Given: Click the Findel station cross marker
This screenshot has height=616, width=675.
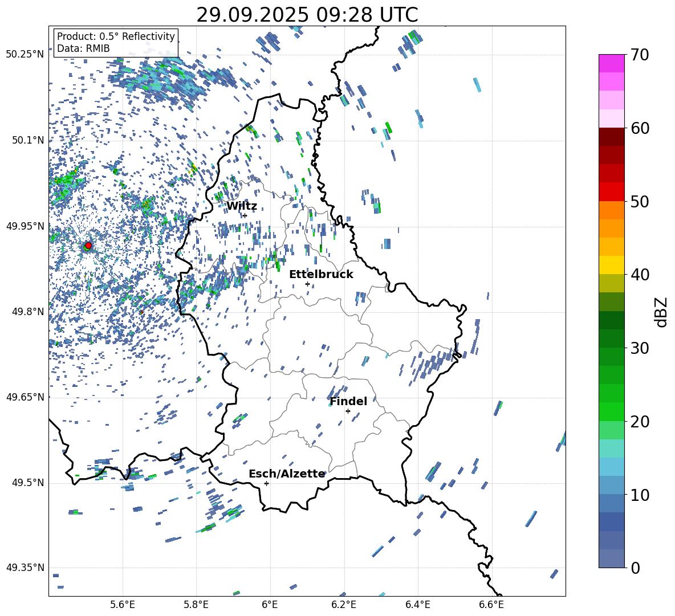Looking at the screenshot, I should coord(348,411).
